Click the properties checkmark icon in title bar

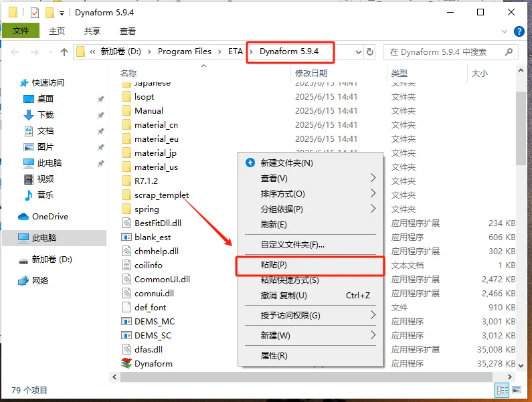[35, 13]
